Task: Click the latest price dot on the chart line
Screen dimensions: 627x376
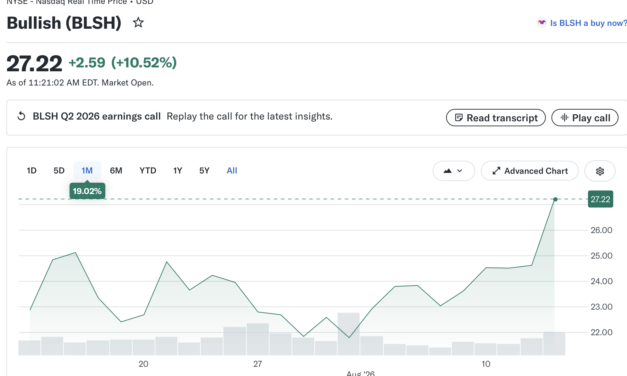Action: point(555,199)
